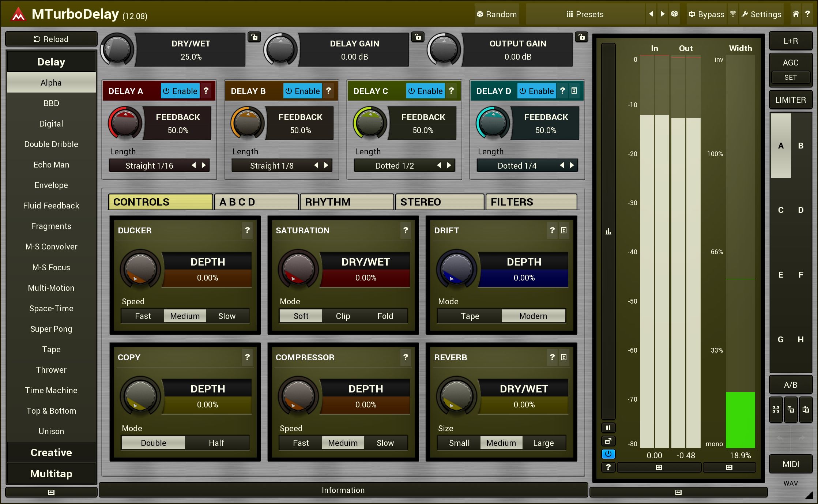Open the COMPRESSOR help question mark

[x=406, y=357]
